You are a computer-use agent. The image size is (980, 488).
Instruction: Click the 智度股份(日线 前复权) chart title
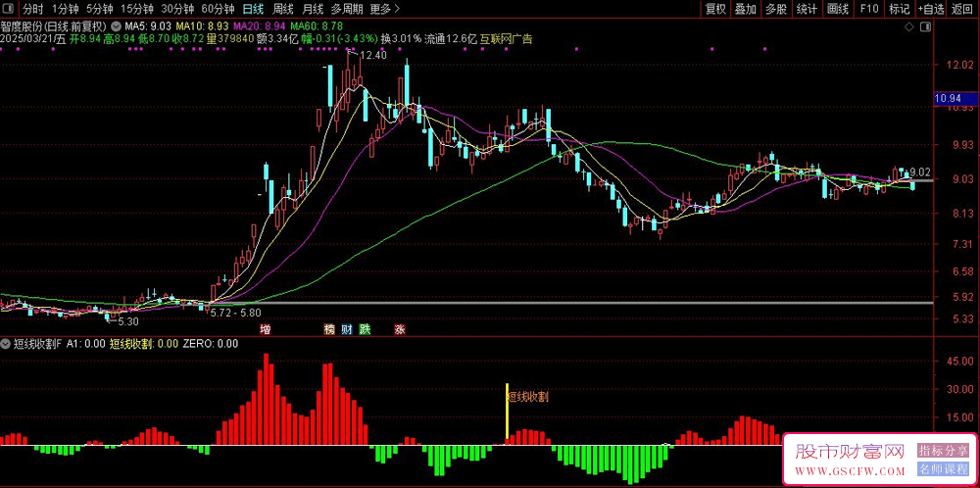tap(54, 26)
